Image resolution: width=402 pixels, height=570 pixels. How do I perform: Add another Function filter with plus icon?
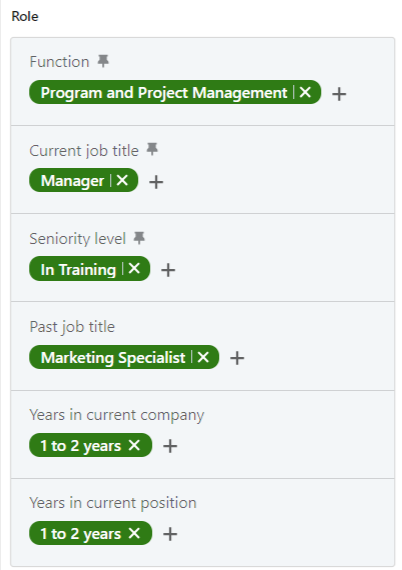point(339,94)
